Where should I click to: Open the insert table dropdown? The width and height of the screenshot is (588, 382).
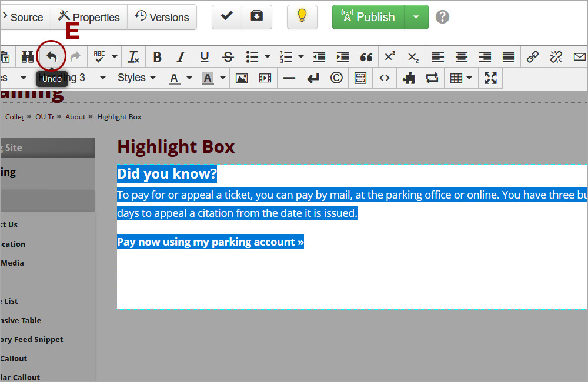(461, 78)
